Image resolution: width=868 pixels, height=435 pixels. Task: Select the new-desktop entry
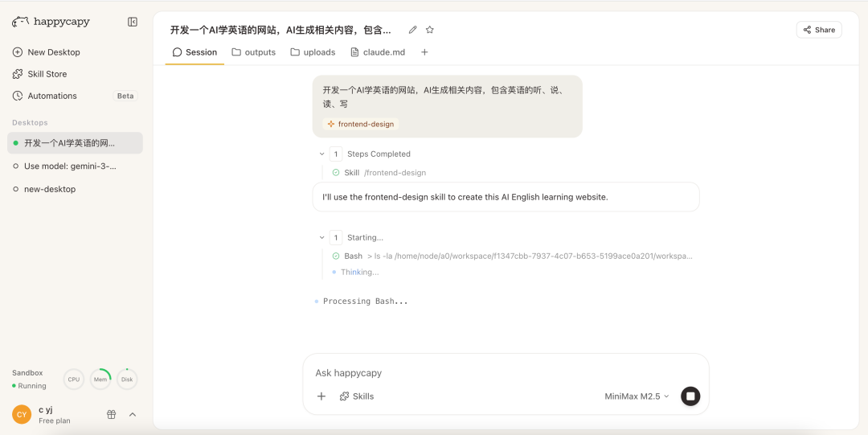click(76, 189)
